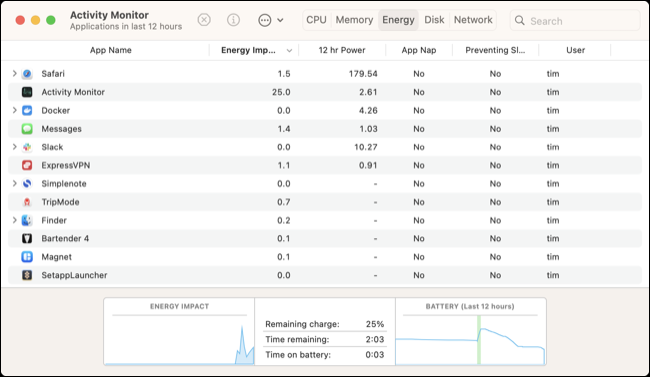Expand the Docker process group
This screenshot has height=377, width=650.
tap(15, 110)
